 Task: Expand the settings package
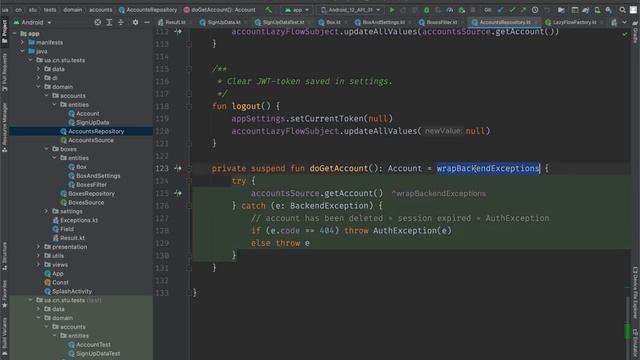point(47,211)
